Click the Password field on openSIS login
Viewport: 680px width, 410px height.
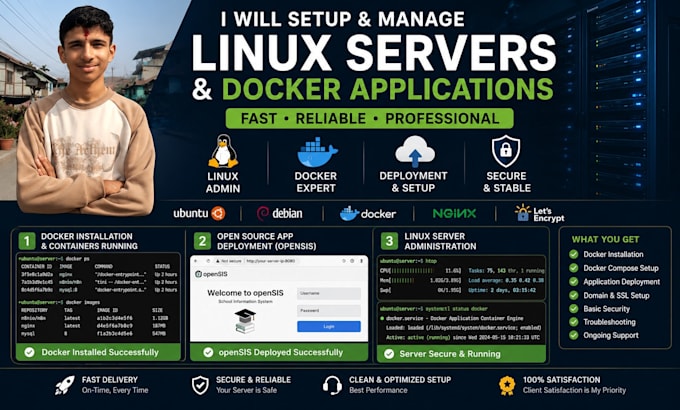329,311
